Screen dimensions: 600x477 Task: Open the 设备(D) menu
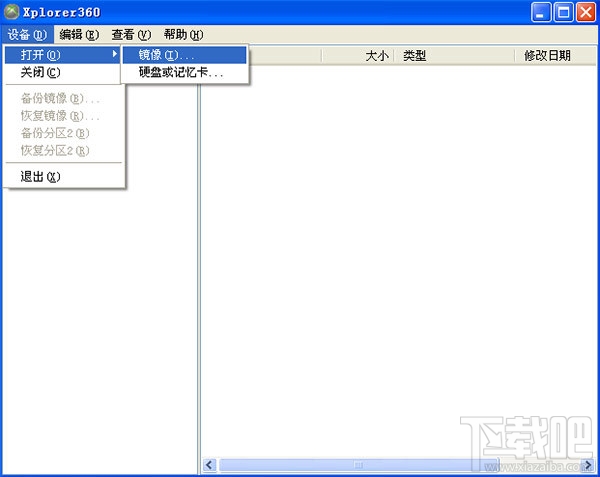27,35
